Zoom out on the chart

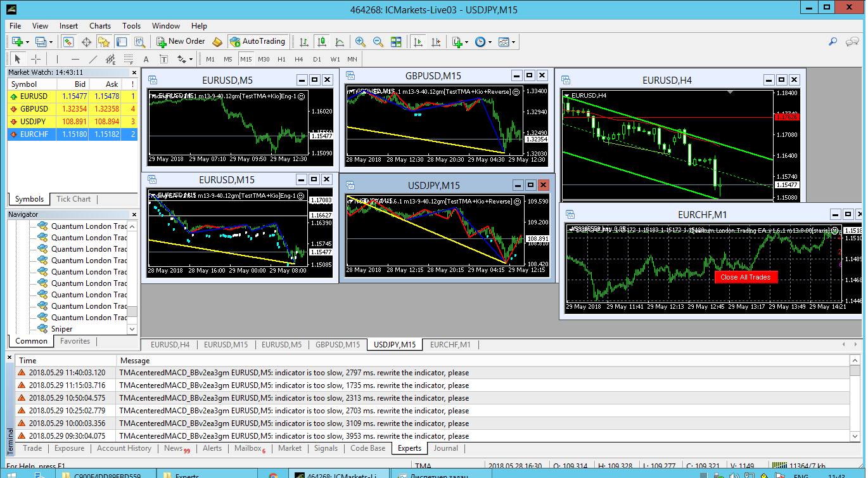click(378, 42)
